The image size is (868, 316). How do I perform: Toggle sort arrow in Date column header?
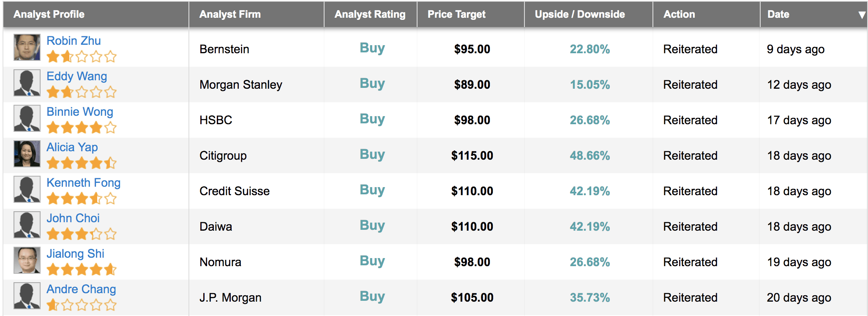tap(862, 15)
